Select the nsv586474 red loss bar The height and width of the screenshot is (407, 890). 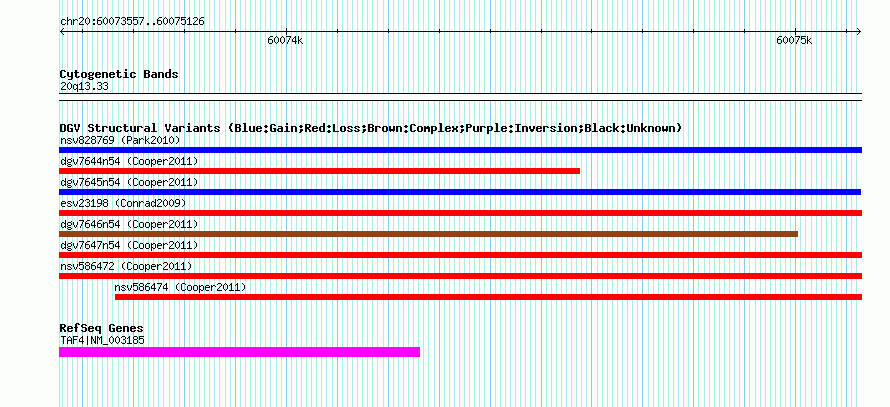[x=488, y=297]
